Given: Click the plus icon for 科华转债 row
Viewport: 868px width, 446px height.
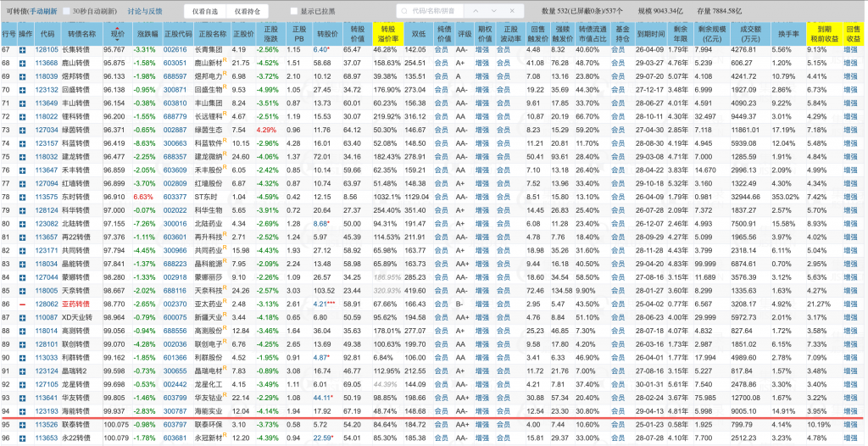Looking at the screenshot, I should (22, 210).
